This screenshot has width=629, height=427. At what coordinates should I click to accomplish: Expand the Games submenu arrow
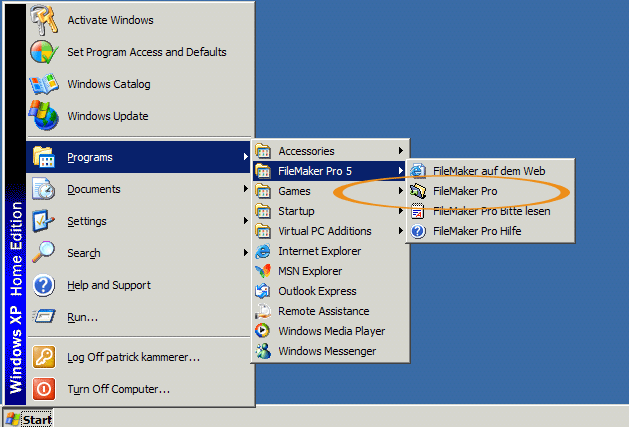[x=400, y=191]
